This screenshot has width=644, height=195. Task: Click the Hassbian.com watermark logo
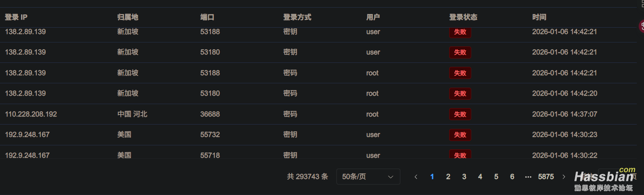604,180
